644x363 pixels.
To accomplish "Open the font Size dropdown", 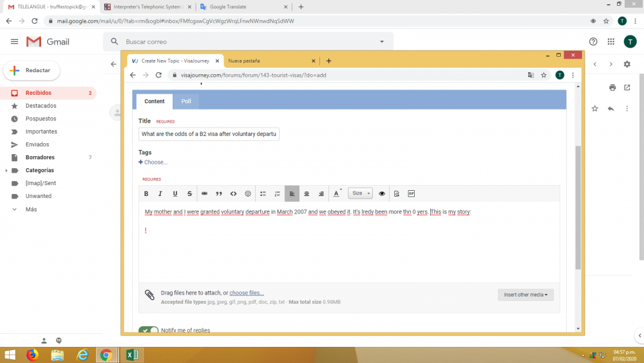I will click(360, 193).
